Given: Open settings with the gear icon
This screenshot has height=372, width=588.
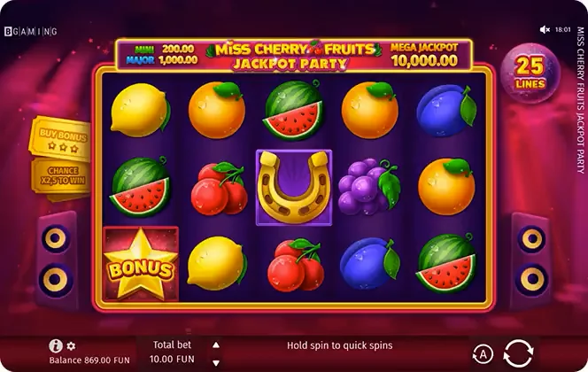Looking at the screenshot, I should 71,345.
